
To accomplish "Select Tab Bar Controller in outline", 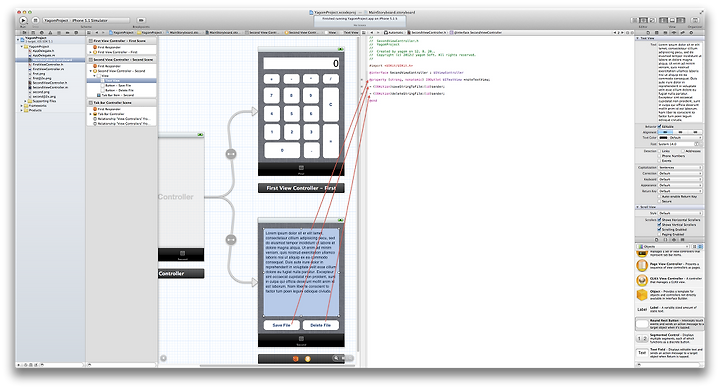I will [x=110, y=114].
